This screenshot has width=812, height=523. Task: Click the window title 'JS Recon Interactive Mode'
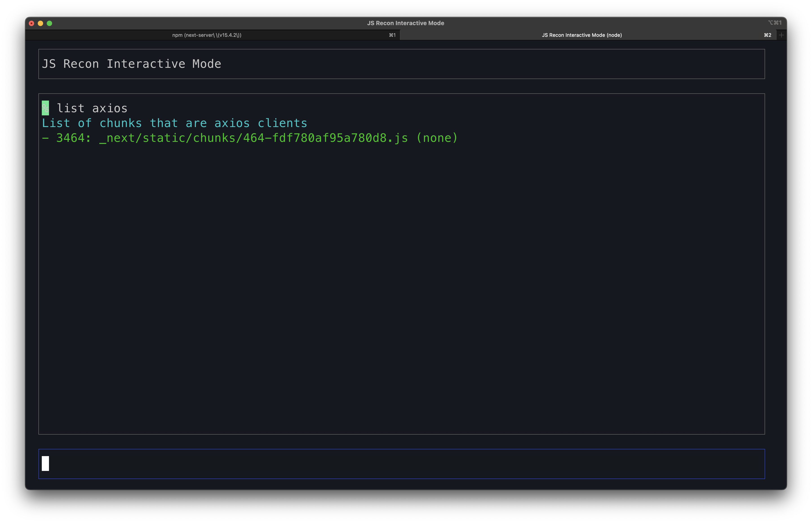(406, 23)
